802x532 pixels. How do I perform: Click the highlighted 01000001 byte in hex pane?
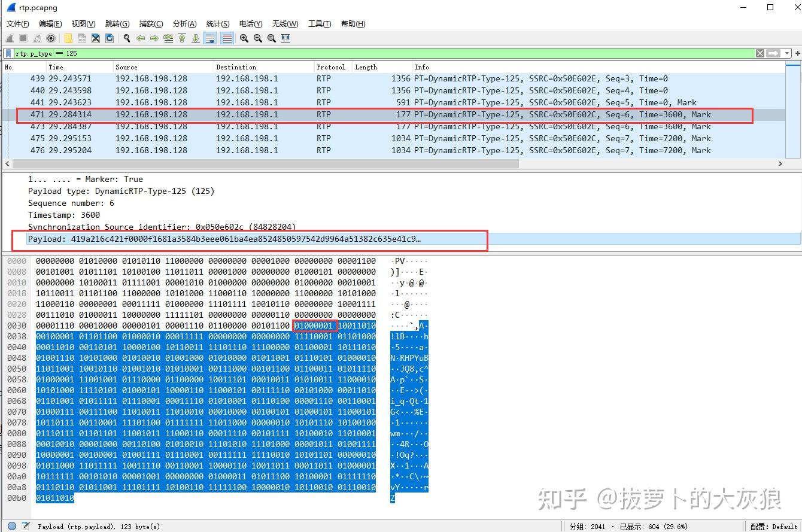[x=315, y=326]
